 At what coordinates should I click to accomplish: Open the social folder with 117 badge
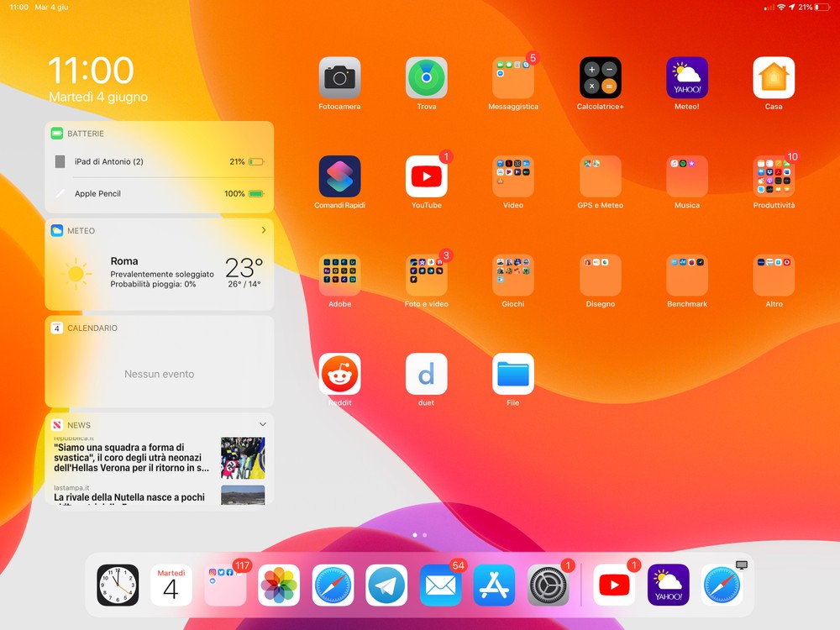pyautogui.click(x=225, y=585)
